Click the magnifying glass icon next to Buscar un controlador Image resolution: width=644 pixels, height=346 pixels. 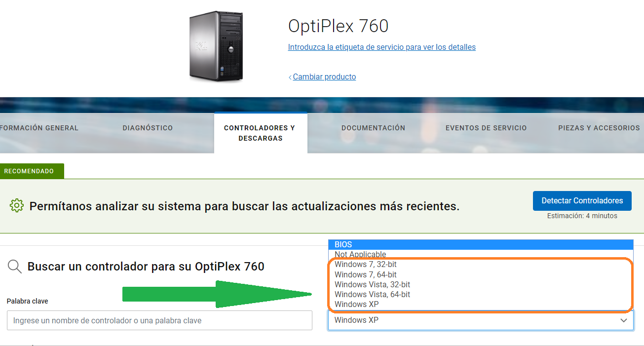[15, 267]
